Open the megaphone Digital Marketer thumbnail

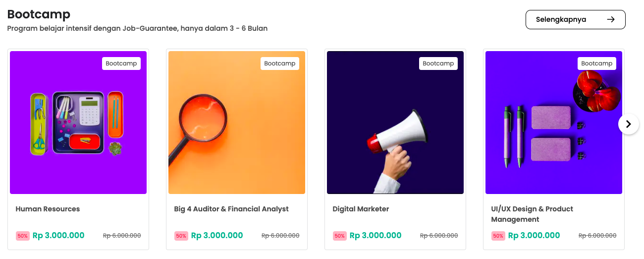coord(395,123)
